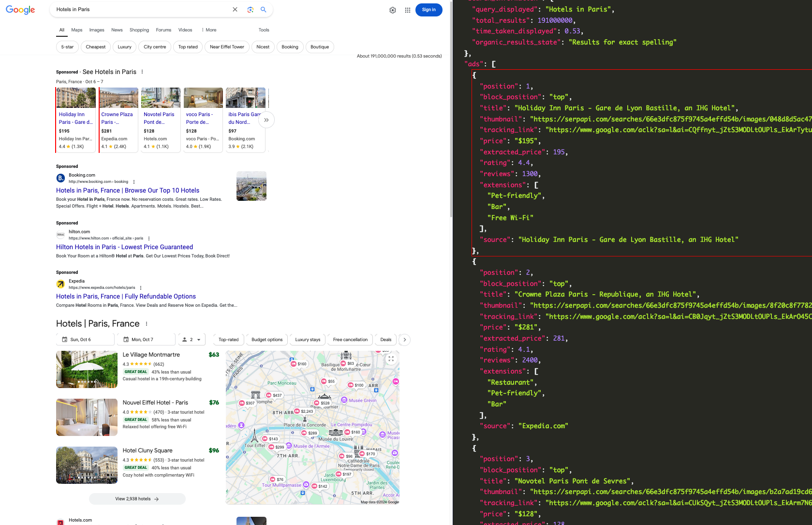Toggle the Top-rated hotel filter
The width and height of the screenshot is (812, 525).
pos(229,340)
